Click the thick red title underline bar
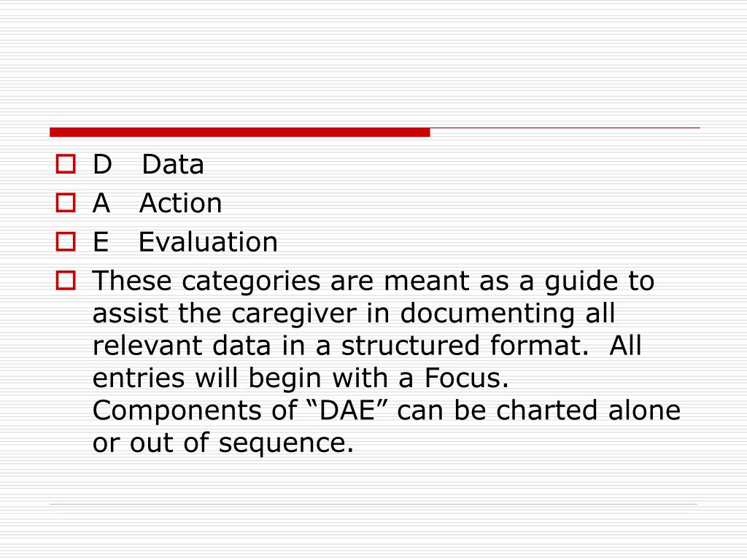747x560 pixels. point(239,133)
